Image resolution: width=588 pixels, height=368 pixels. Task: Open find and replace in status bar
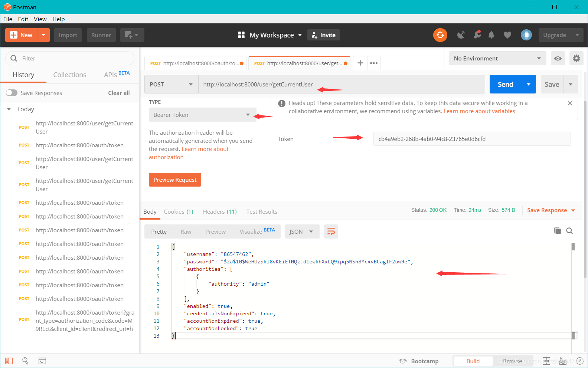[x=25, y=361]
